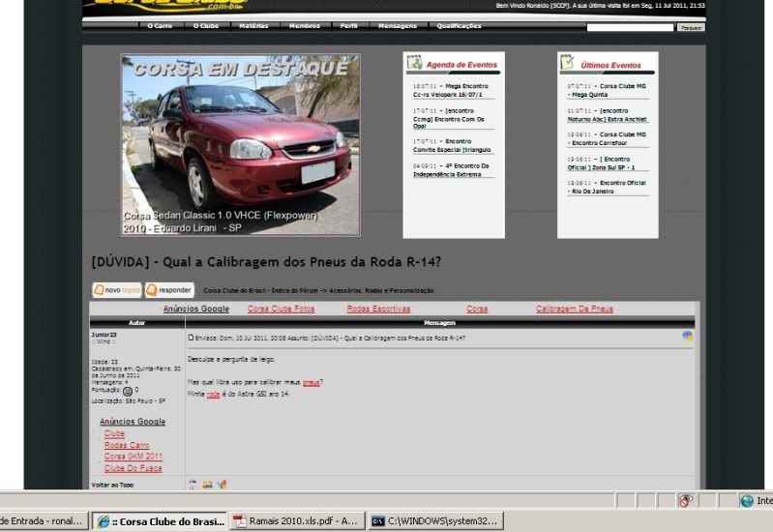Open the 'Corsa' ad link in top ad row
The height and width of the screenshot is (532, 773).
click(x=477, y=309)
